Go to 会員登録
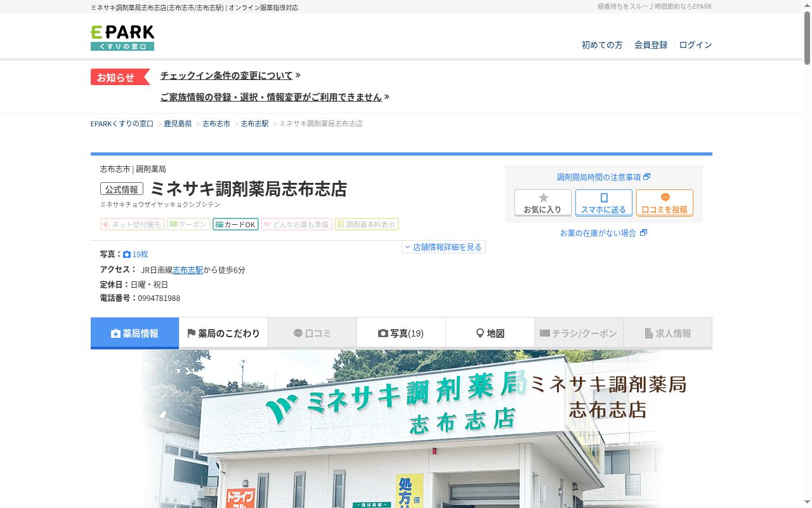This screenshot has width=812, height=508. [x=651, y=45]
